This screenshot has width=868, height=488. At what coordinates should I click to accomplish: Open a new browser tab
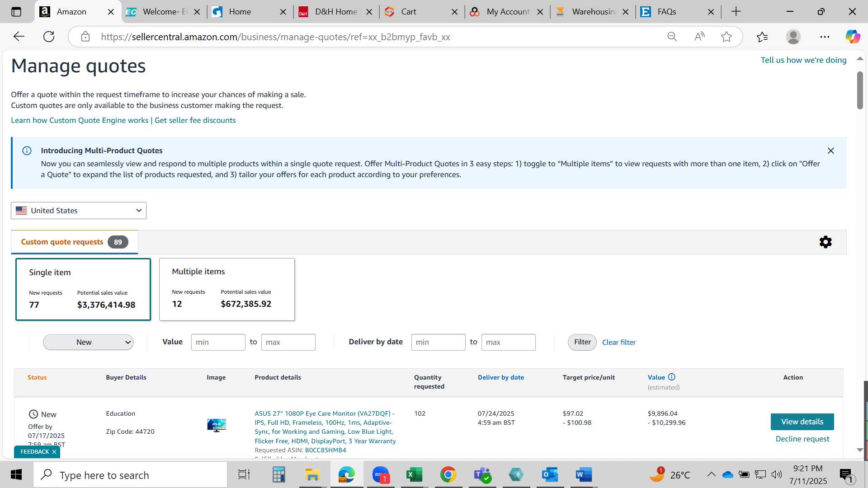(x=736, y=12)
